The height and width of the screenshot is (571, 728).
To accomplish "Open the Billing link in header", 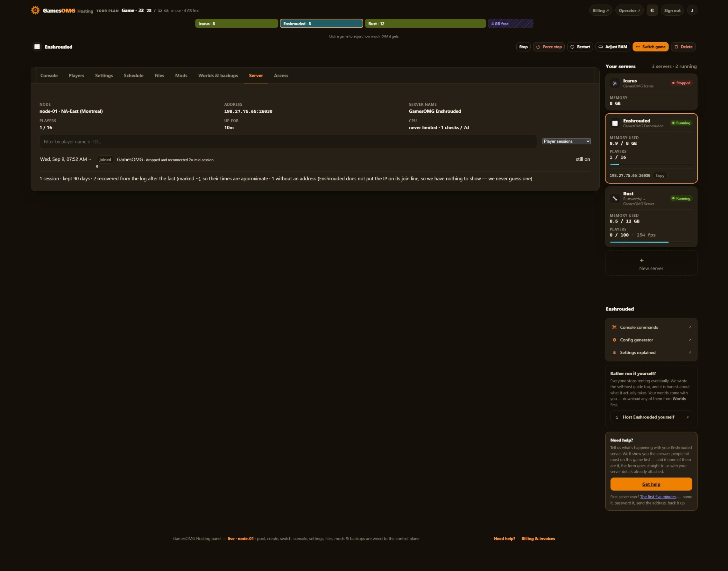I will 600,10.
